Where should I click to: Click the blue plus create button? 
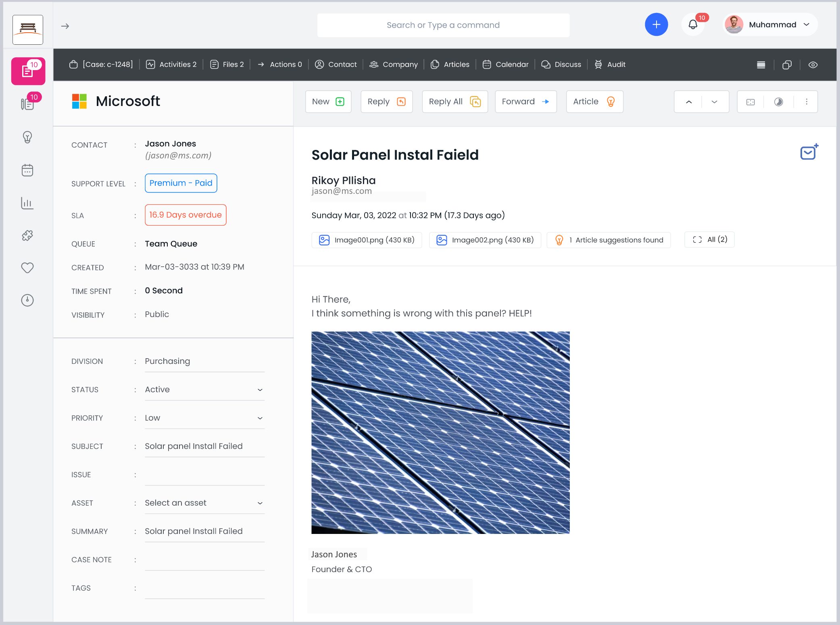656,25
